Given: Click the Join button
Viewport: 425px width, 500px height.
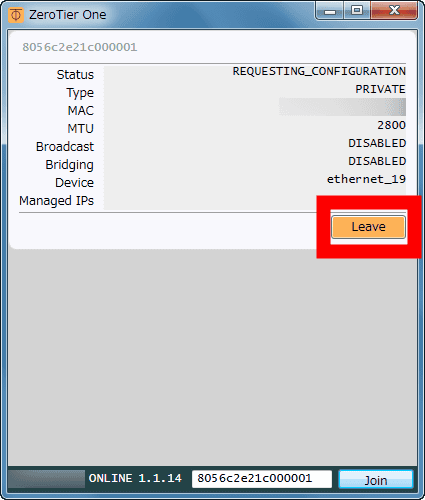Looking at the screenshot, I should 376,480.
